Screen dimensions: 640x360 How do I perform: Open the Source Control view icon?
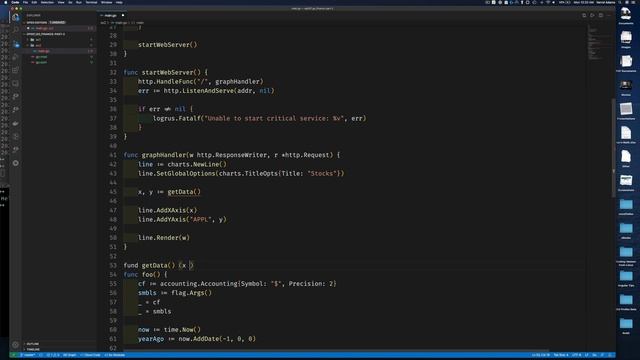(16, 44)
